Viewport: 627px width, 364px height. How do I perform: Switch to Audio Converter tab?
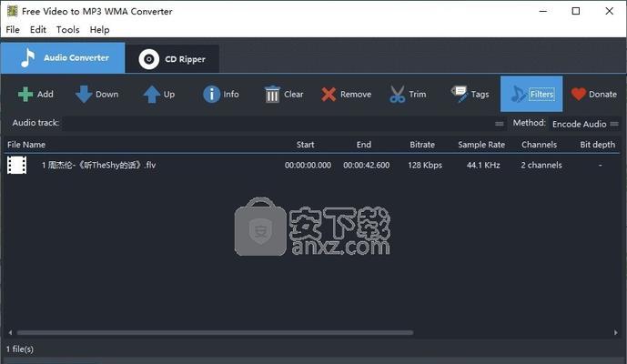63,57
